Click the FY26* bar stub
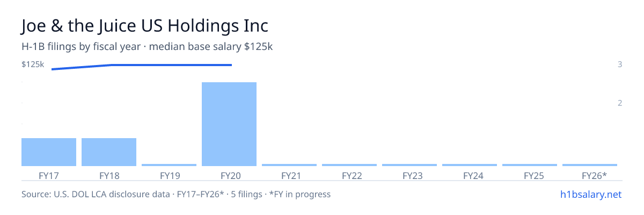This screenshot has height=215, width=644. click(x=590, y=165)
